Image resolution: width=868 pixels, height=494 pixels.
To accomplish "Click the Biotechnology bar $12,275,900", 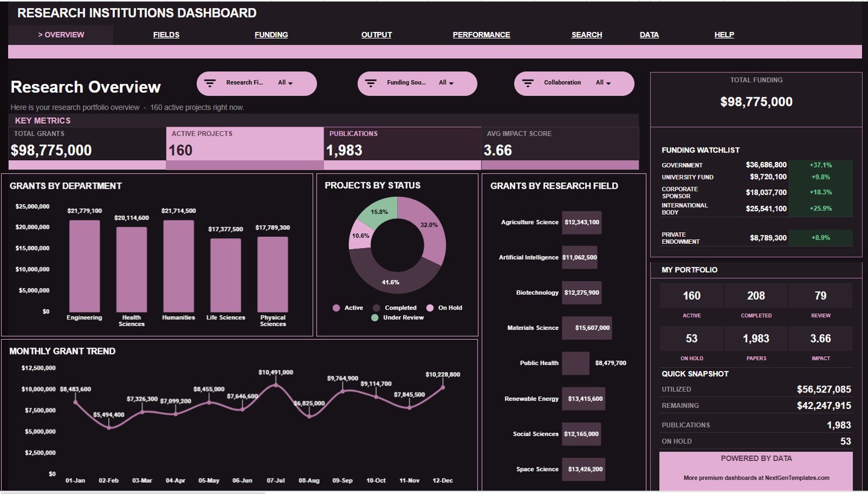I will (582, 293).
